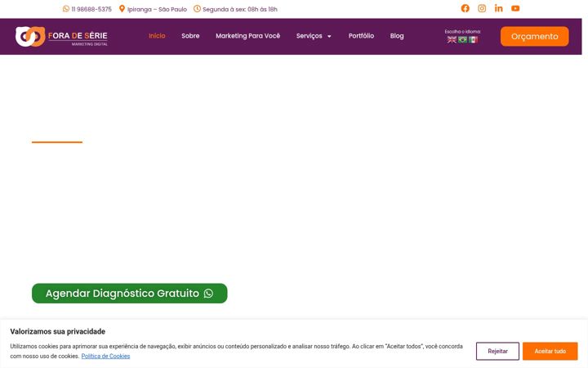Select the Brazil flag language option

pyautogui.click(x=463, y=40)
